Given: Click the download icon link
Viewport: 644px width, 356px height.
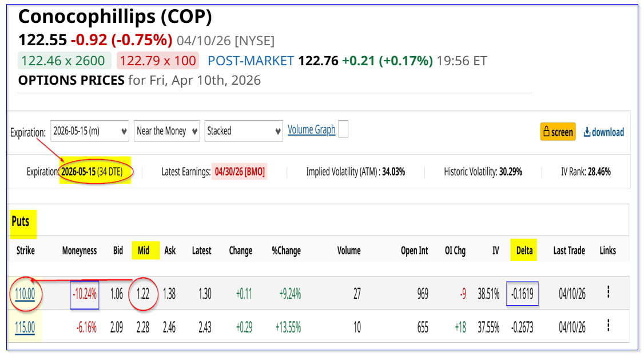Looking at the screenshot, I should (603, 132).
